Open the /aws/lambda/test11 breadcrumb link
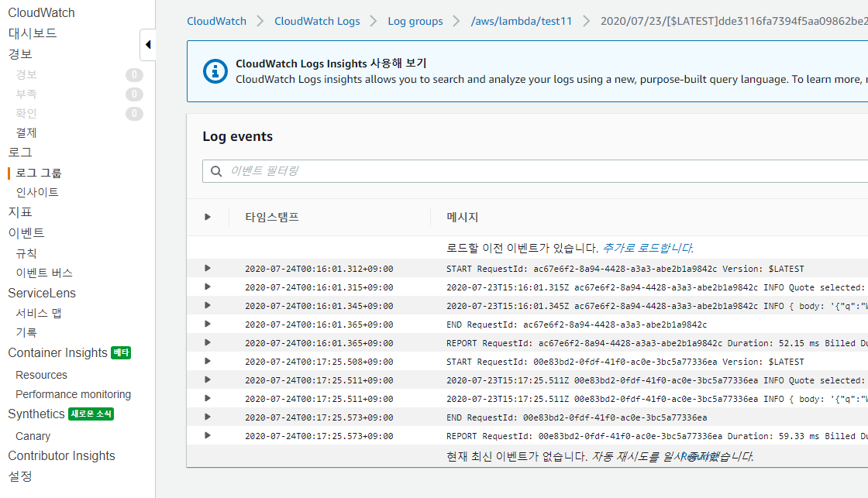Viewport: 868px width, 498px height. point(522,21)
